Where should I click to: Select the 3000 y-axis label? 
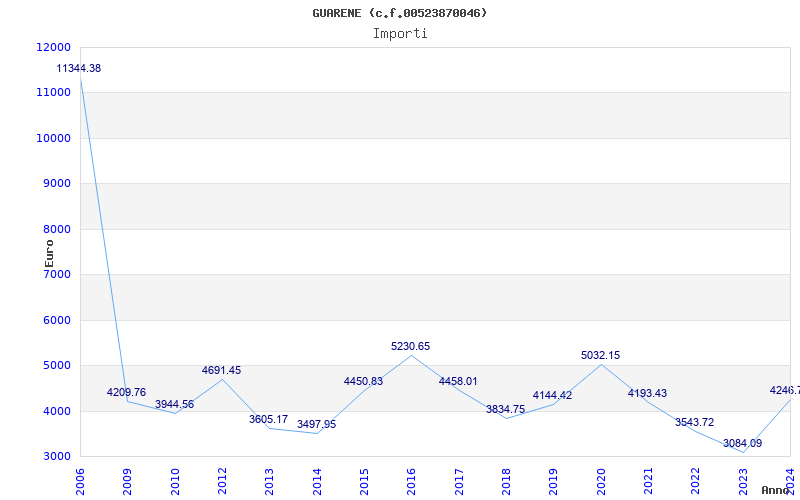click(57, 457)
